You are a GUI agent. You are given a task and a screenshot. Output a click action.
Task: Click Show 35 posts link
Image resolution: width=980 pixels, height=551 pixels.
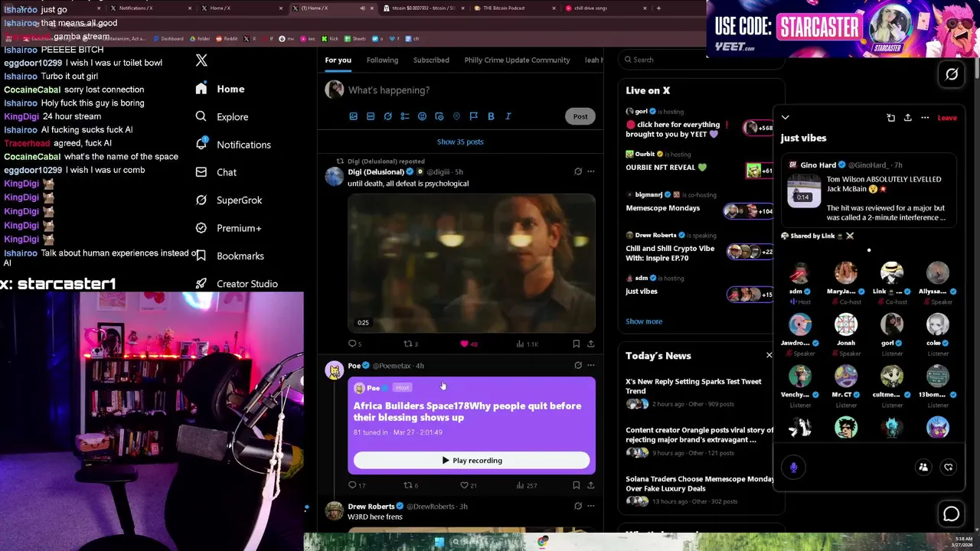tap(460, 142)
